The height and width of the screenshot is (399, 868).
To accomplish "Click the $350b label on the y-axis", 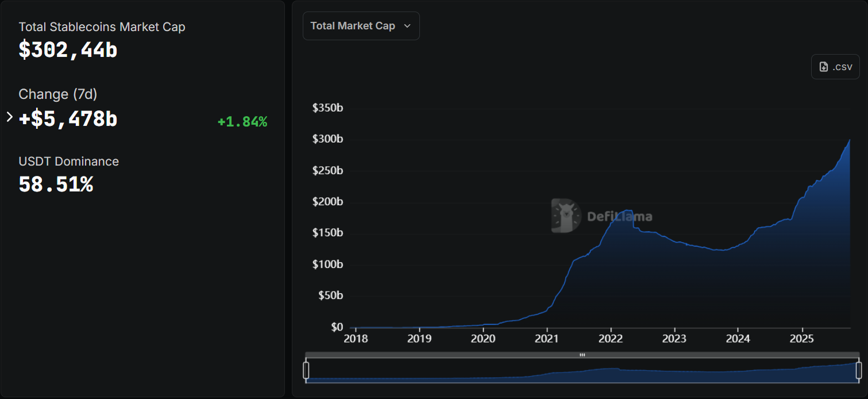I will [x=327, y=108].
